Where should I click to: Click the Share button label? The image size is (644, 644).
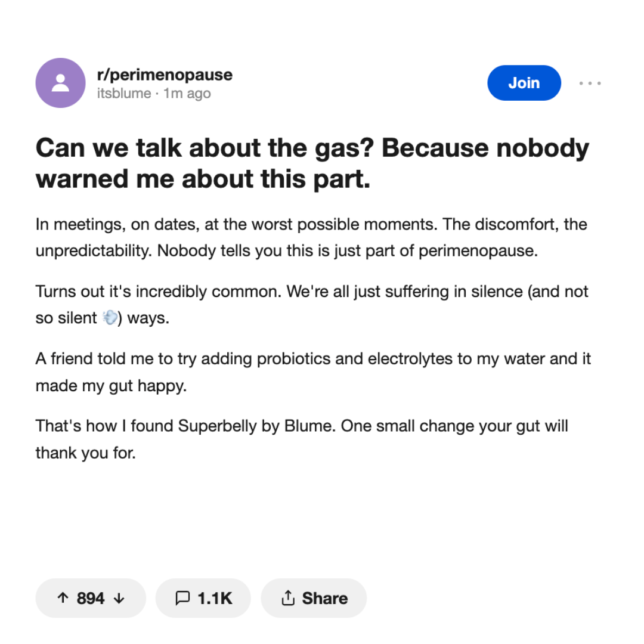click(325, 598)
